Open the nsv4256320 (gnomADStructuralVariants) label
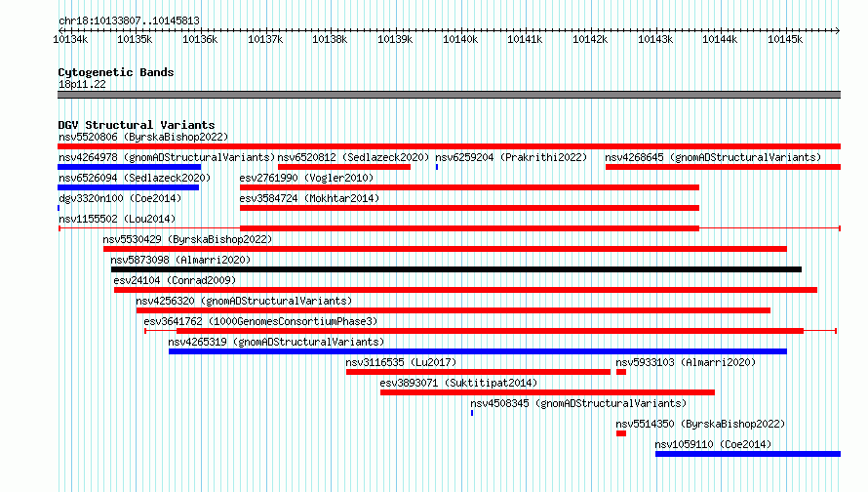This screenshot has height=492, width=868. (244, 301)
